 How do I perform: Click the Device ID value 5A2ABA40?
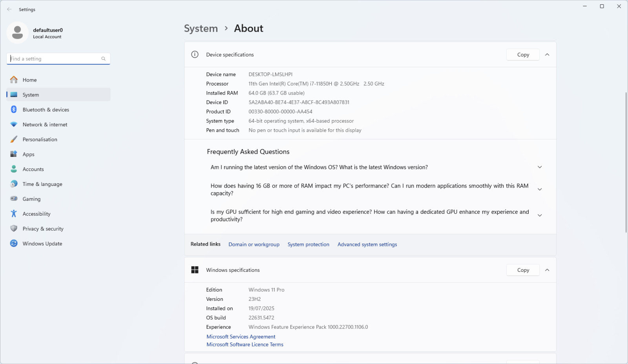pyautogui.click(x=299, y=102)
